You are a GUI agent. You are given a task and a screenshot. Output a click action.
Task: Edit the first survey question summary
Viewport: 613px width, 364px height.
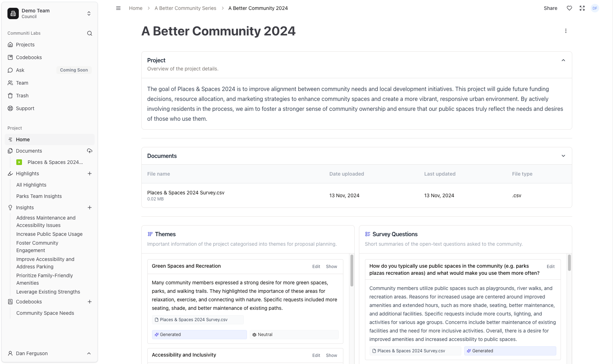click(x=551, y=267)
